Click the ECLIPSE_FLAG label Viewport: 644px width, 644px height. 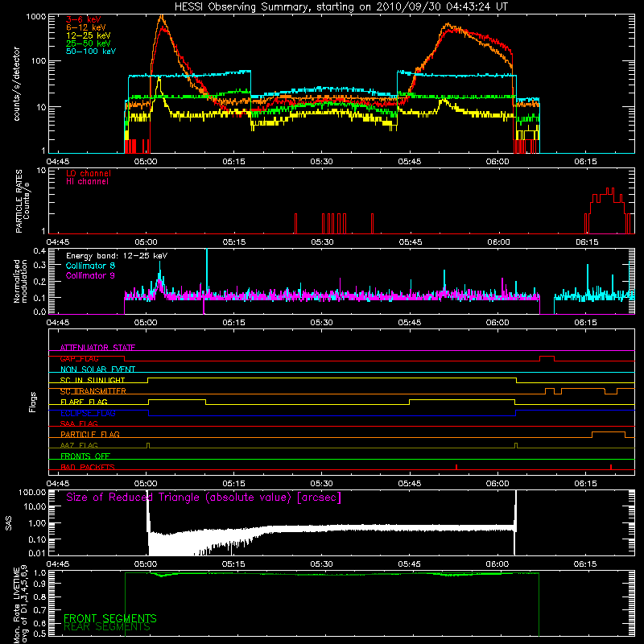88,413
